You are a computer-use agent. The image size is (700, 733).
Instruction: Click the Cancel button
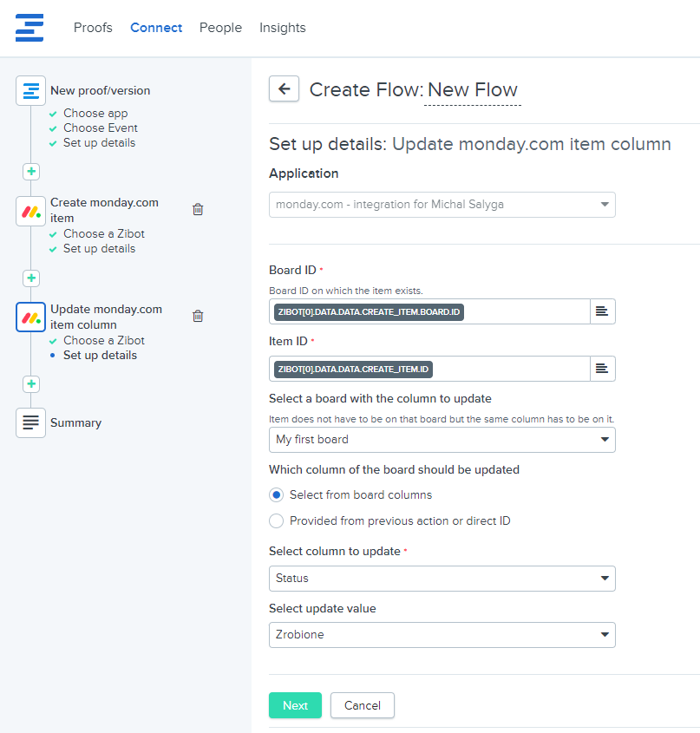click(x=363, y=705)
